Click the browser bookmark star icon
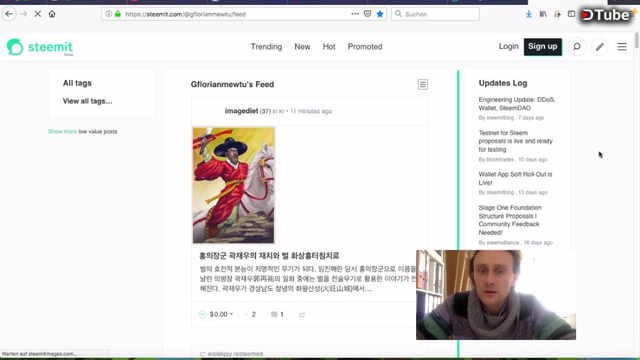The height and width of the screenshot is (360, 640). tap(380, 14)
